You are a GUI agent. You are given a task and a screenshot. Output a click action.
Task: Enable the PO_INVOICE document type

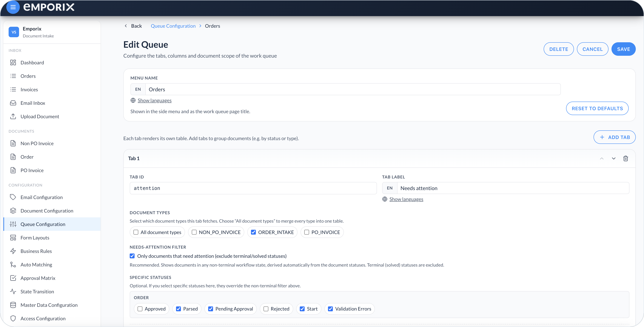(306, 232)
